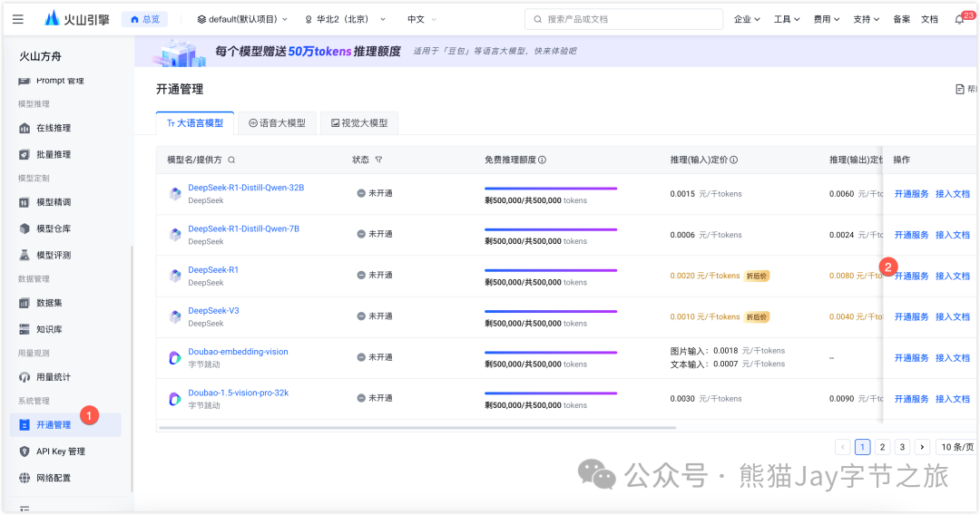Go to page 2 of the table
The image size is (980, 515).
click(883, 447)
